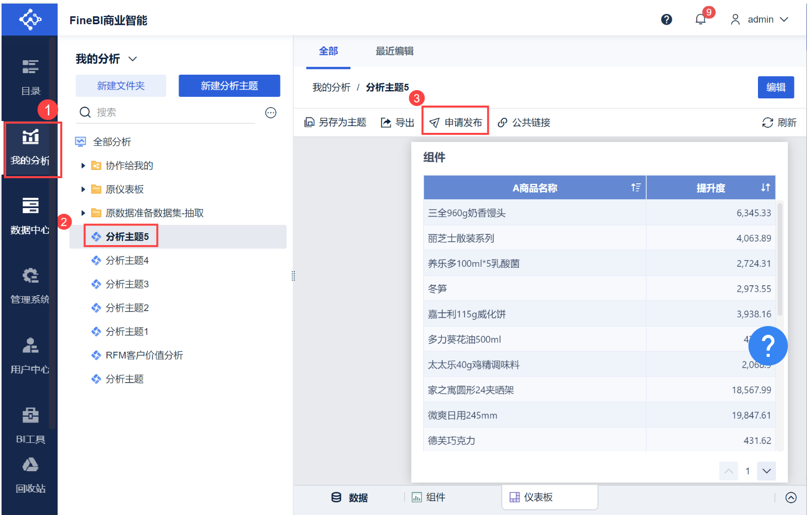The height and width of the screenshot is (515, 812).
Task: Switch to the 全部 tab
Action: 328,51
